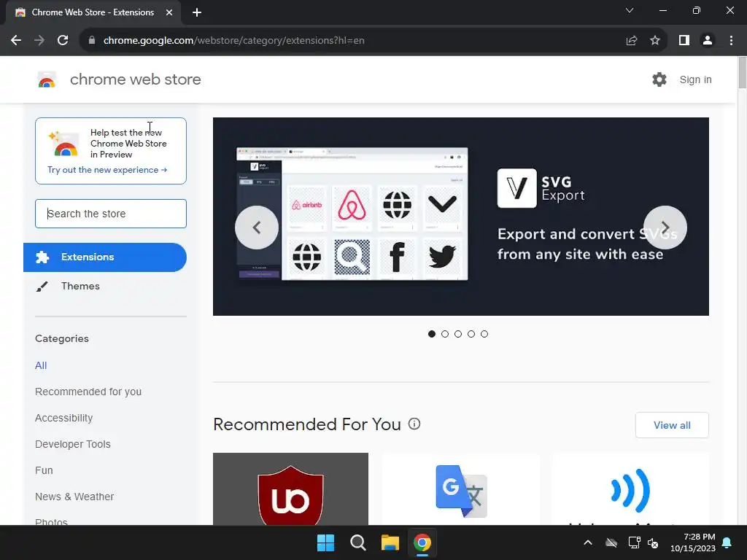Image resolution: width=747 pixels, height=560 pixels.
Task: Click the OneDrive cloud tray icon
Action: point(611,542)
